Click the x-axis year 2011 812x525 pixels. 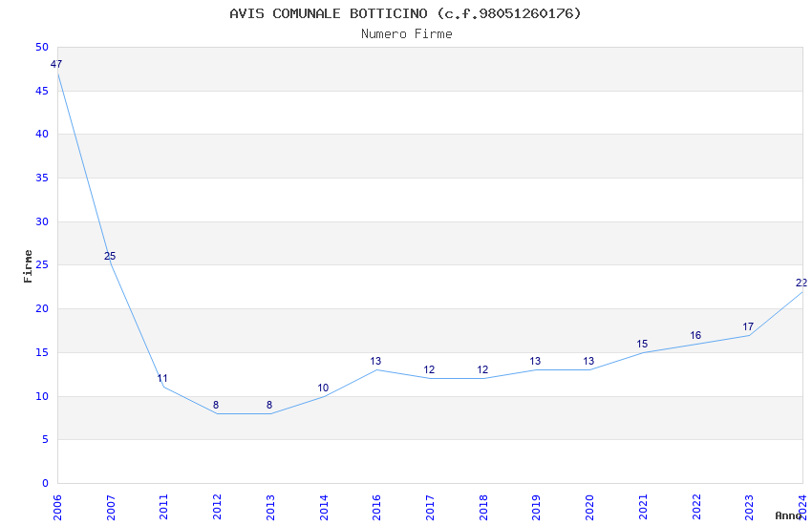163,507
